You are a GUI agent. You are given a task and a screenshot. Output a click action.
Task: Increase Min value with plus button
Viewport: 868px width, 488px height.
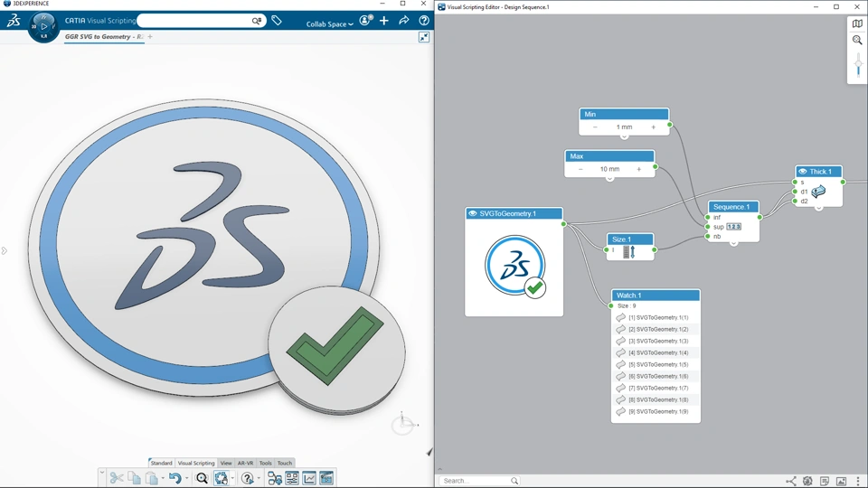point(653,127)
